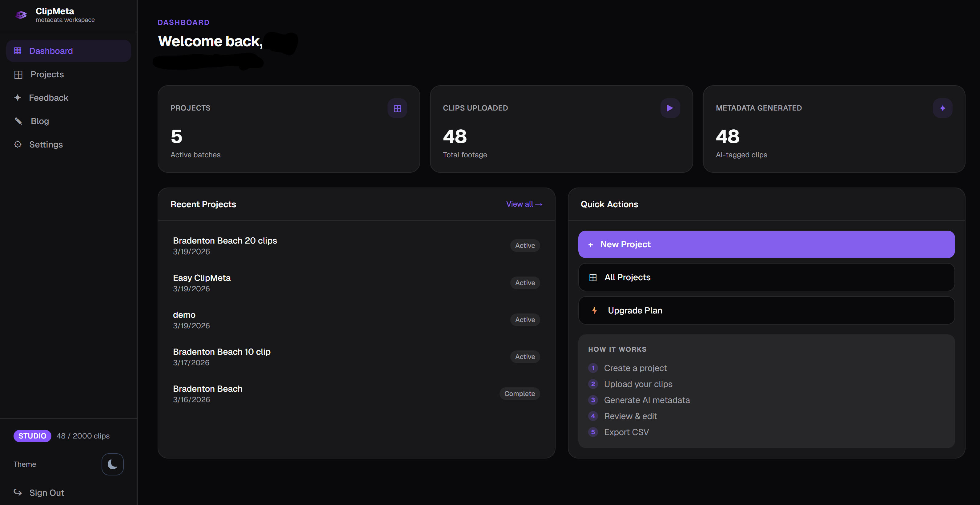Click the Projects card grid icon
Viewport: 980px width, 505px height.
click(x=397, y=108)
